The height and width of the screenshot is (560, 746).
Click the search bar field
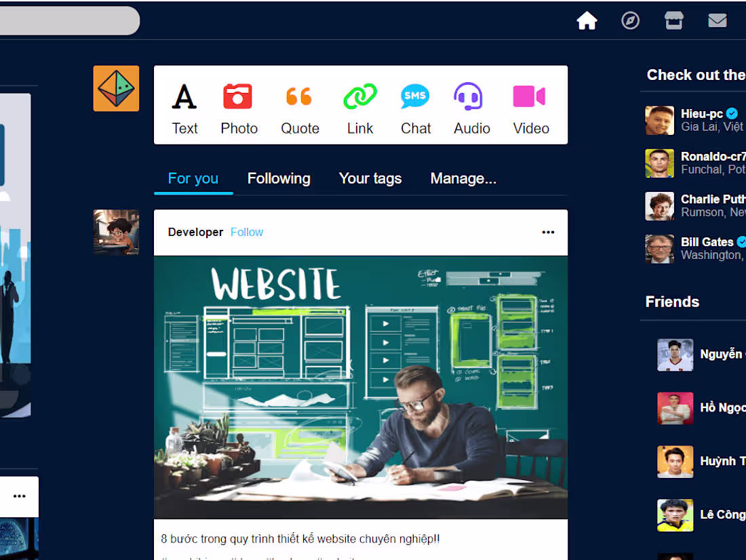tap(70, 20)
